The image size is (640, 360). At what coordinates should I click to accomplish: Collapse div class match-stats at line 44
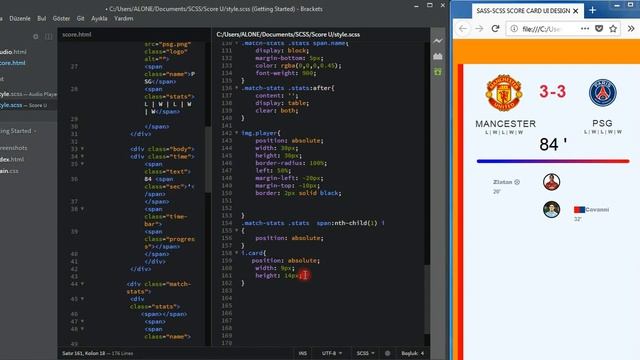82,284
